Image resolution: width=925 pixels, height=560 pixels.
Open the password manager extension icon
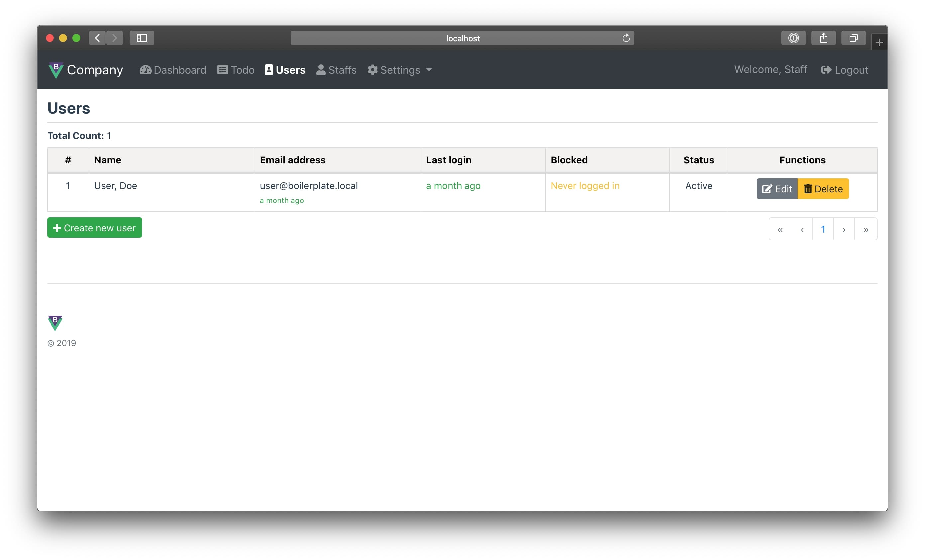point(793,38)
